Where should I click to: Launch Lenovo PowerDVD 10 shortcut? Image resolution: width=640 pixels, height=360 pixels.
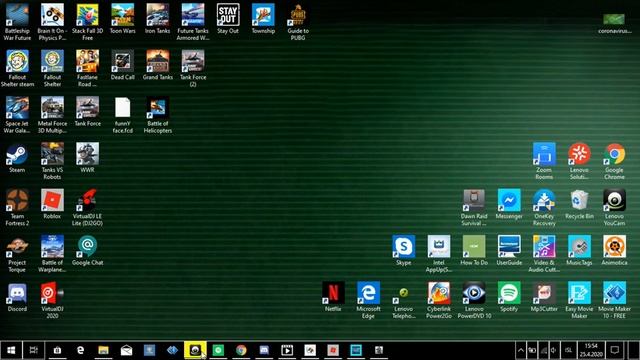[x=474, y=300]
